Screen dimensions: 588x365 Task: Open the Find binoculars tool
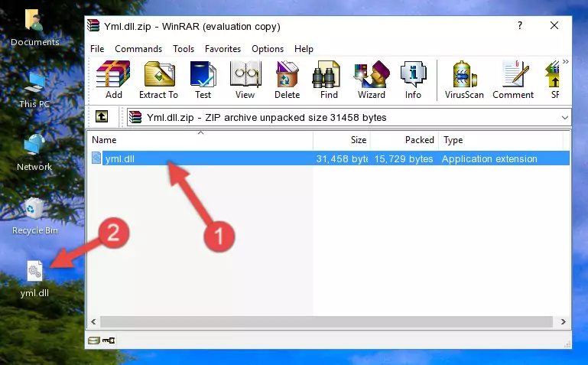click(x=329, y=80)
